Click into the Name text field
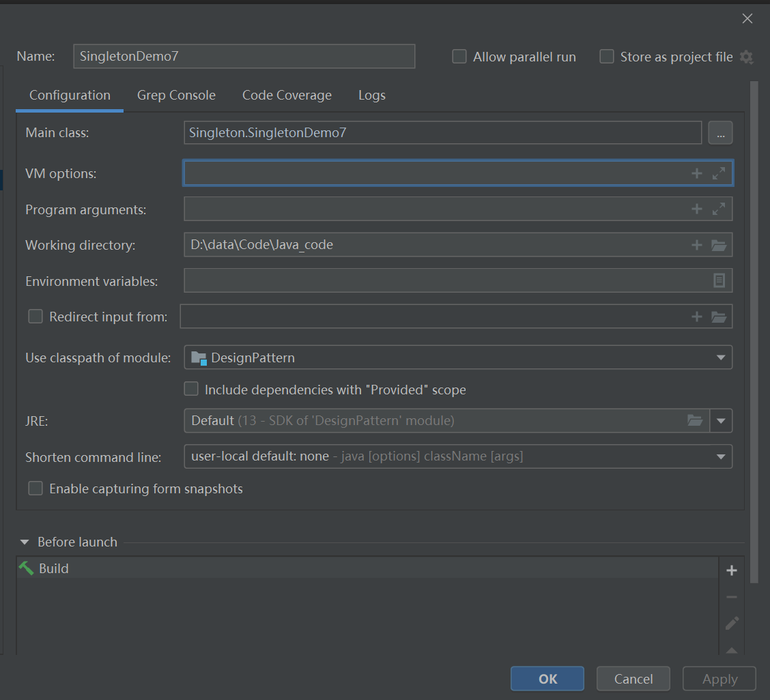770x700 pixels. pyautogui.click(x=244, y=57)
